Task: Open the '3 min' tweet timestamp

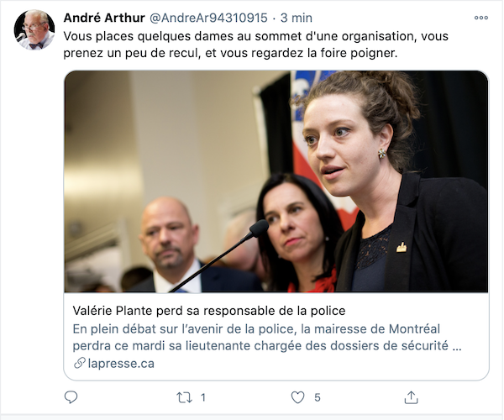Action: click(296, 18)
